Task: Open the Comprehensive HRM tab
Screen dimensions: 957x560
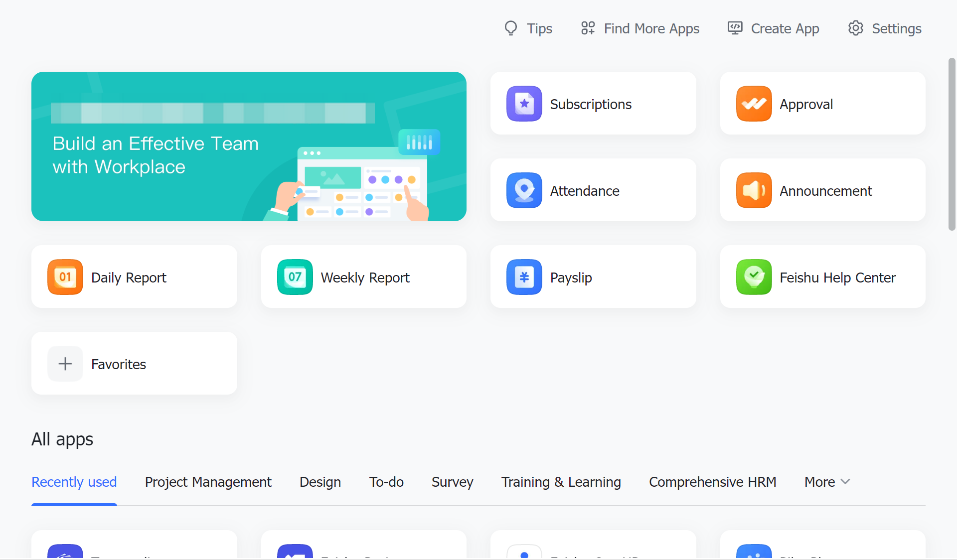Action: 712,482
